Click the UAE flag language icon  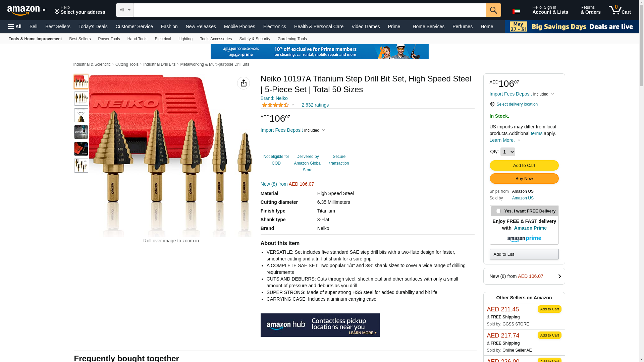coord(516,11)
